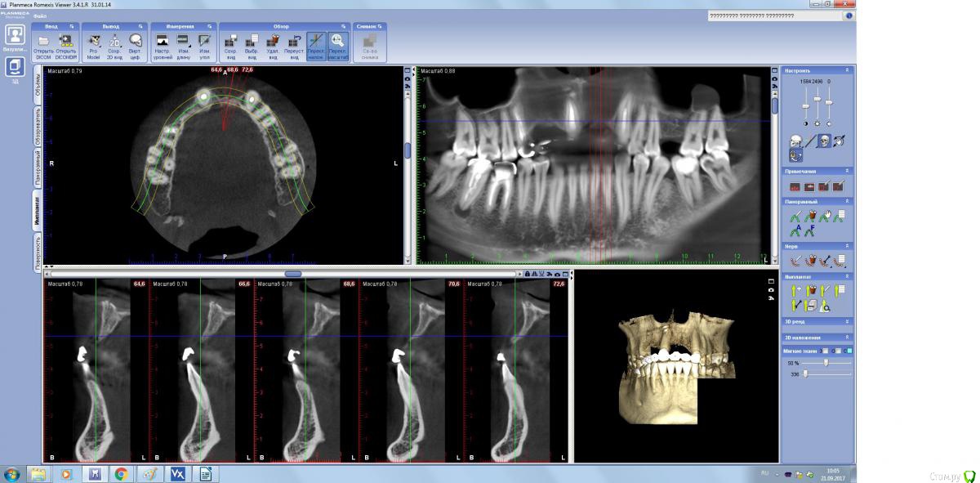Expand the 3D ренд panel section
The image size is (980, 483).
[x=847, y=322]
